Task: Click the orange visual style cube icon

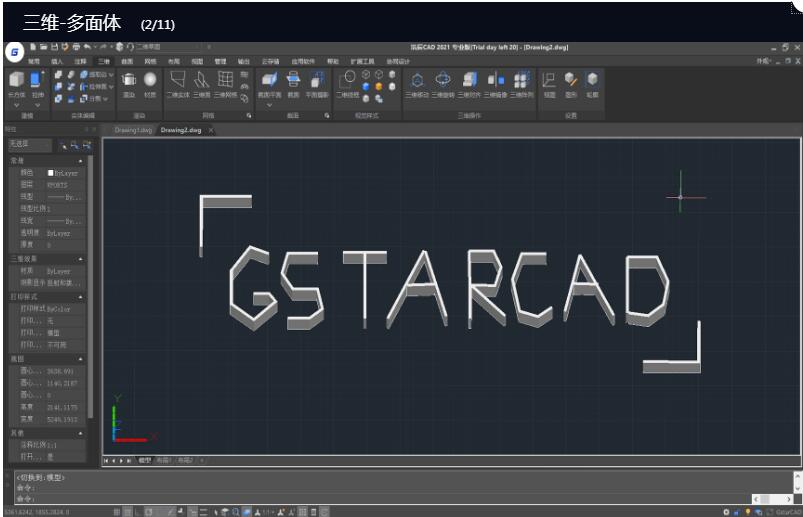Action: [379, 87]
